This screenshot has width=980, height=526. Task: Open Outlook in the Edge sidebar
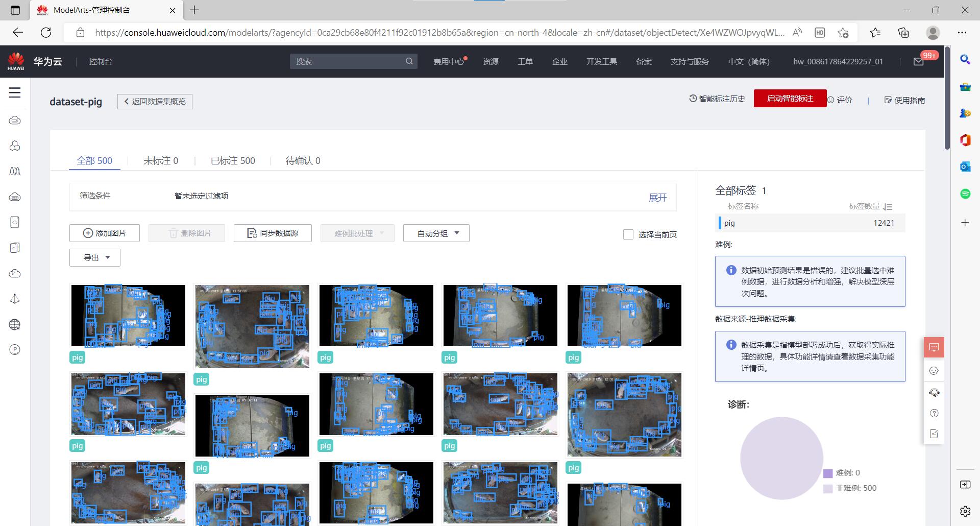tap(965, 166)
